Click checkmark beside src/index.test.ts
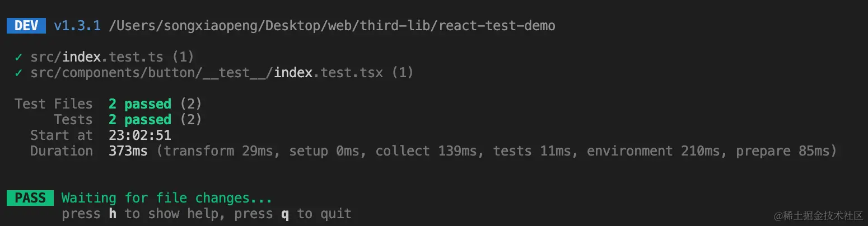868x226 pixels. click(x=19, y=57)
